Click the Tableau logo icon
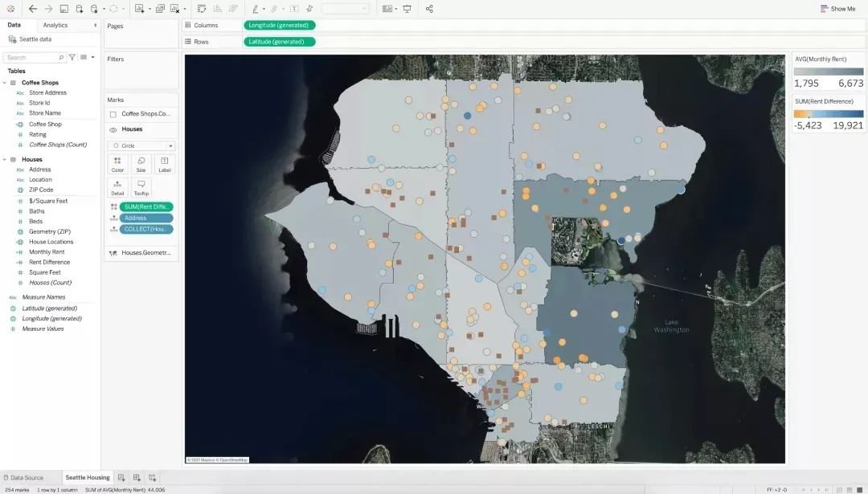Viewport: 868px width, 494px height. pos(10,9)
